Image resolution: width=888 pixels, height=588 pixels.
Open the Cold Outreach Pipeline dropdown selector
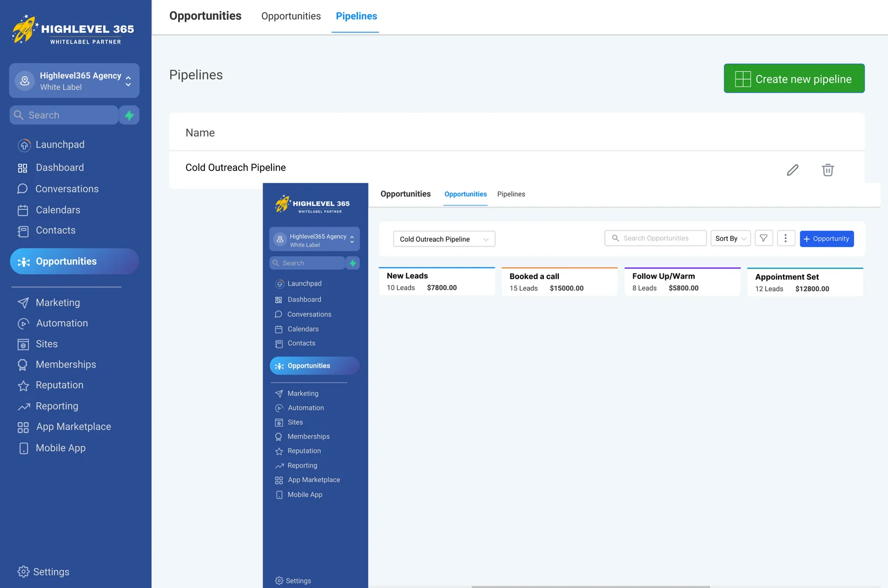coord(443,239)
